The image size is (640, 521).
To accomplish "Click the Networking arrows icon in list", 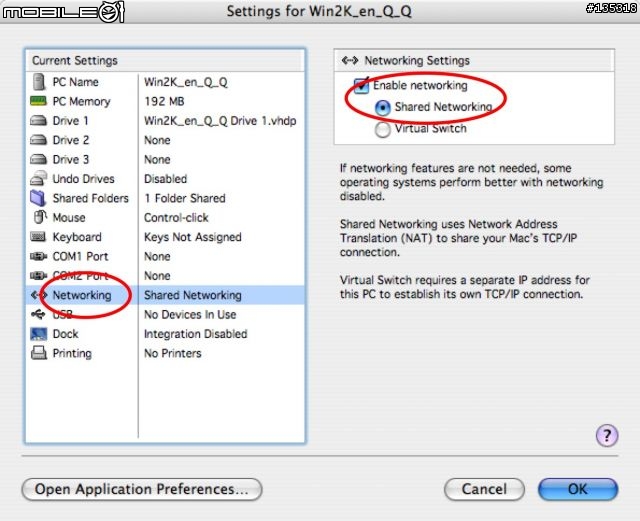I will point(39,295).
